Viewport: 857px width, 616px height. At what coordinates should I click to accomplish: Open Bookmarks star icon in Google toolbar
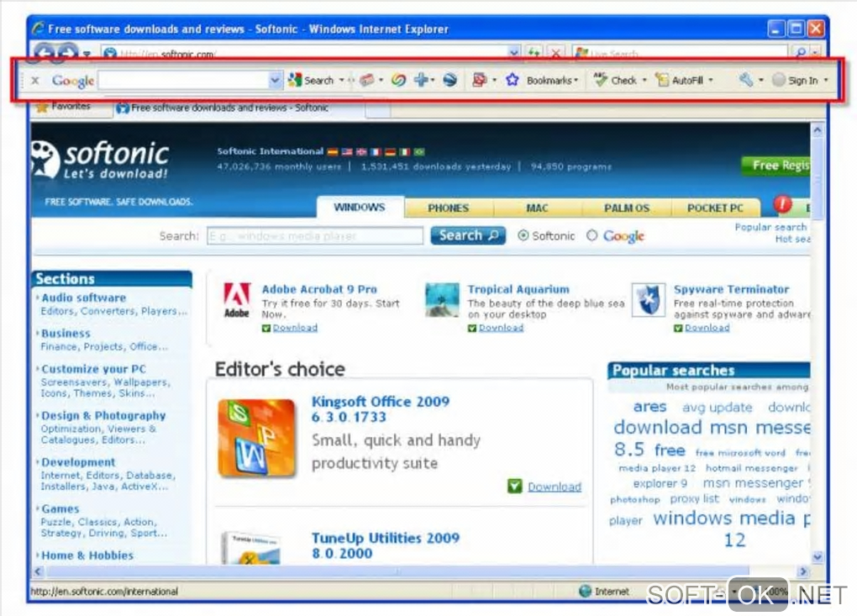pos(513,81)
